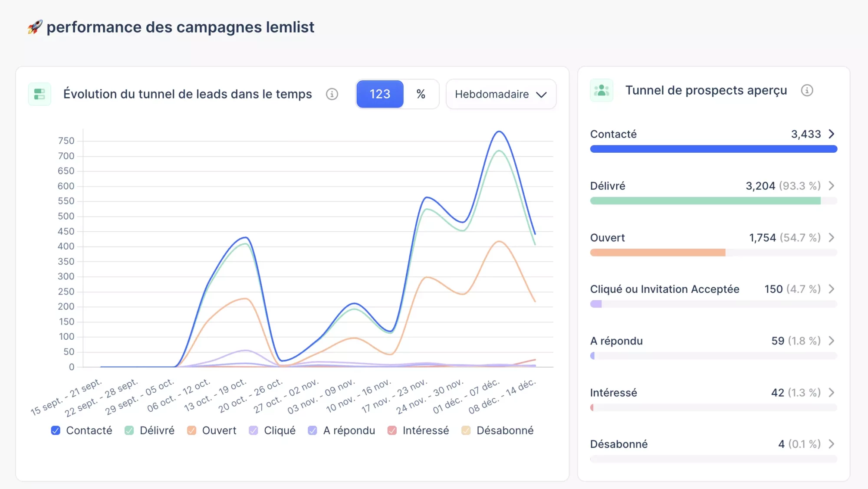Viewport: 868px width, 489px height.
Task: Expand the Désabonné funnel row chevron
Action: coord(832,444)
